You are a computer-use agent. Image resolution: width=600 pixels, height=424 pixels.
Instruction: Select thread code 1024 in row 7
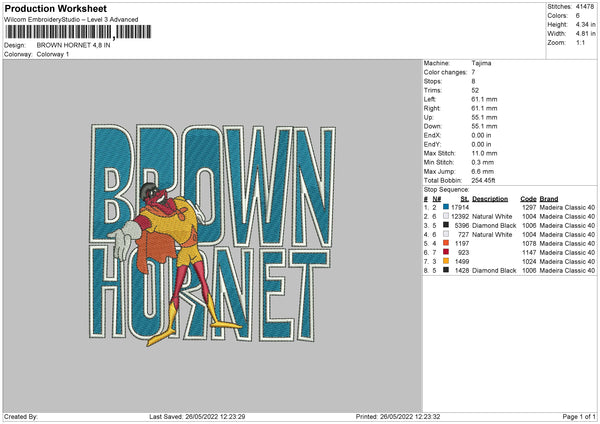tap(529, 261)
